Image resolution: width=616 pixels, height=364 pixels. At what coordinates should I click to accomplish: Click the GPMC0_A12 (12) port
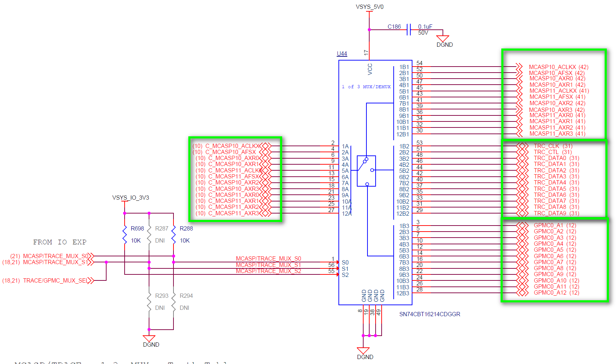[548, 292]
